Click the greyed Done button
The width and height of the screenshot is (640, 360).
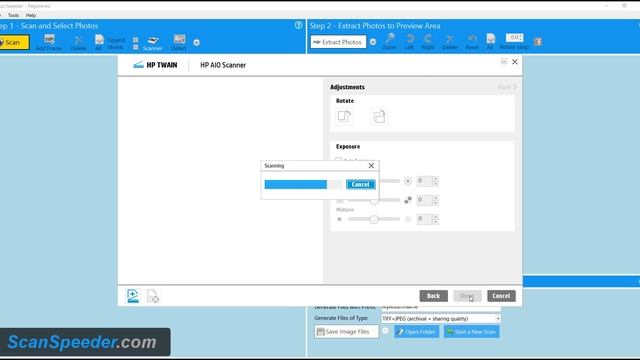point(467,296)
